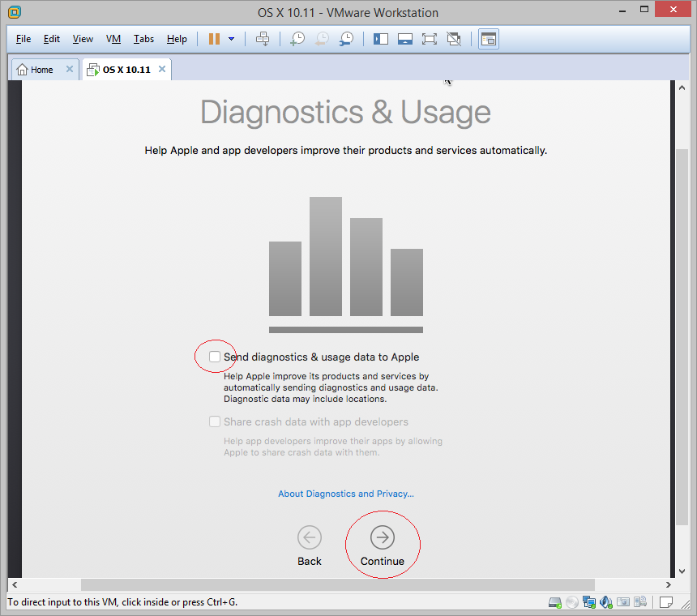Click the vertical scrollbar thumb
697x616 pixels.
click(x=682, y=337)
